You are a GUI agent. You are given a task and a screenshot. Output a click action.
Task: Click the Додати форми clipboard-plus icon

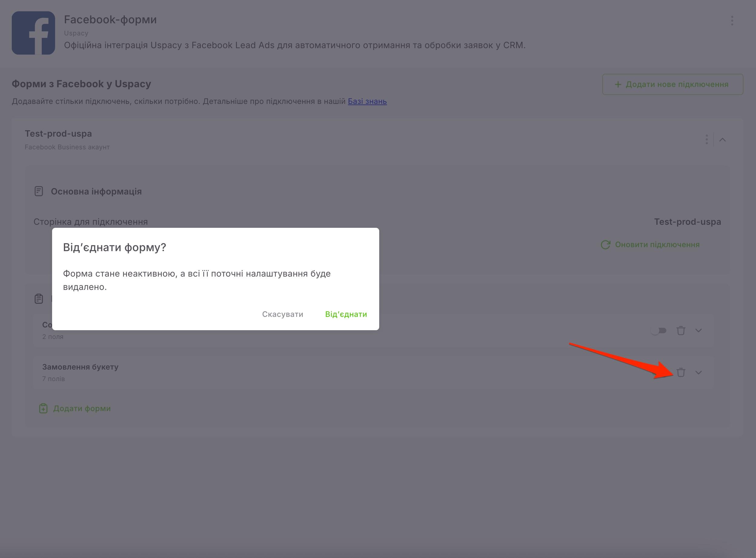[43, 408]
